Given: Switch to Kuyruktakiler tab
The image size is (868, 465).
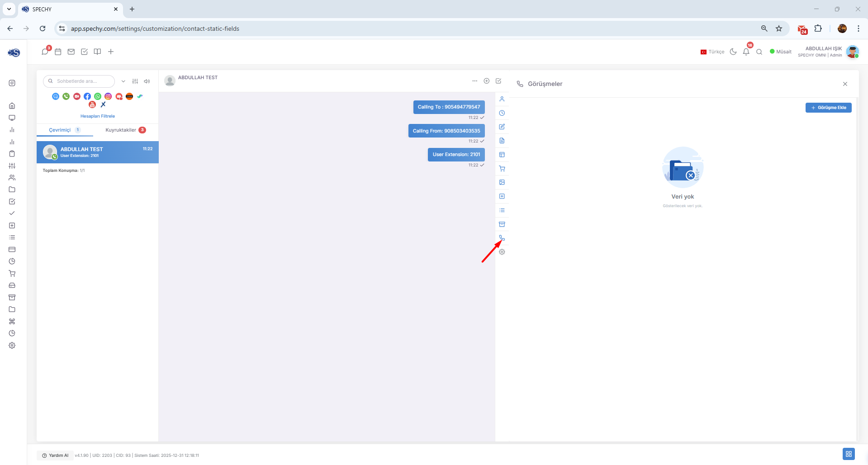Looking at the screenshot, I should pos(126,130).
